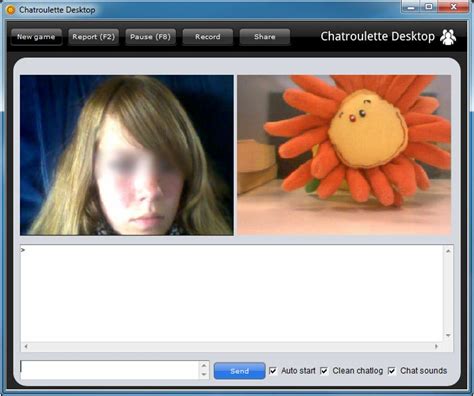This screenshot has width=474, height=396.
Task: Toggle the Auto start checkbox
Action: pos(273,371)
